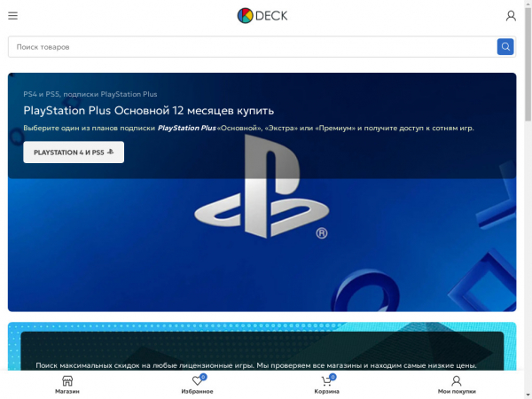Select the Корзина tab label
The image size is (532, 399).
click(326, 391)
